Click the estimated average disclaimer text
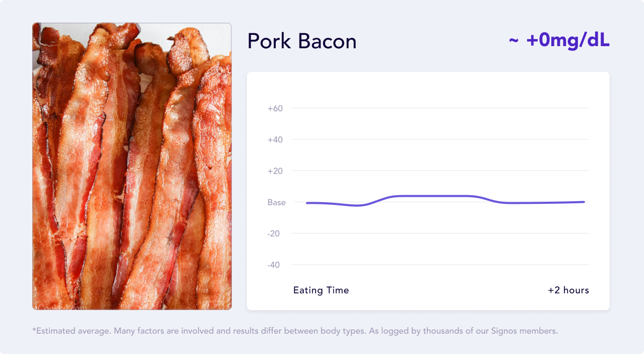The width and height of the screenshot is (644, 354). point(295,331)
